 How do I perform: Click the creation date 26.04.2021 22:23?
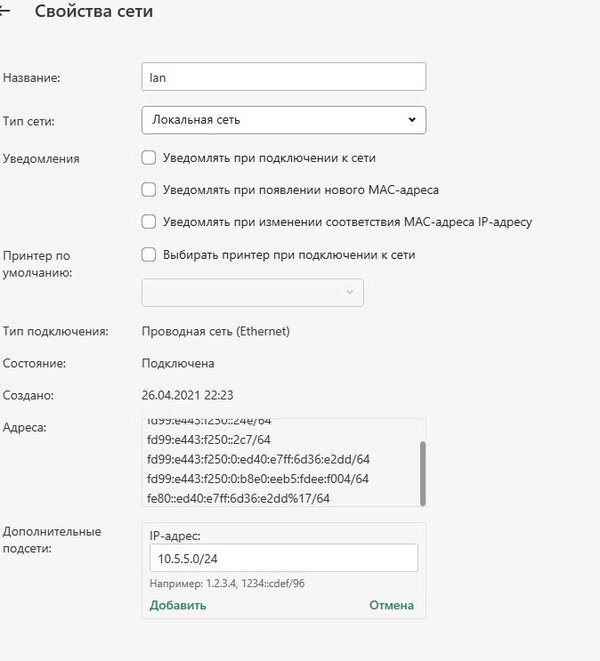[x=188, y=395]
